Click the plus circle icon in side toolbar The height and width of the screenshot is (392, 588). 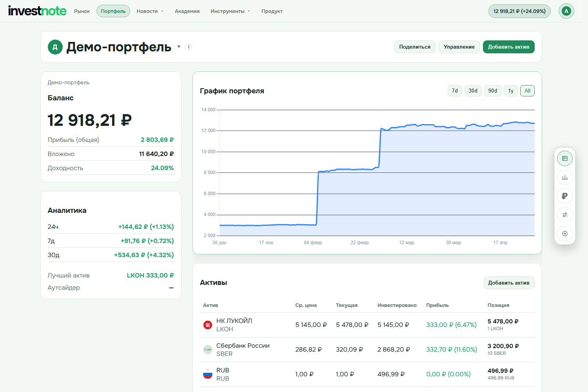coord(565,234)
